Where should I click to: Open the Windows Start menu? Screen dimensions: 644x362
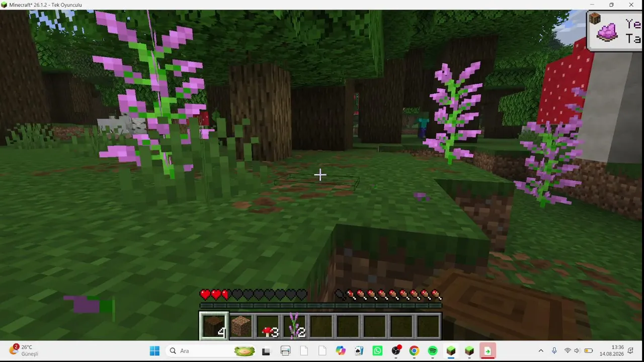pyautogui.click(x=154, y=351)
